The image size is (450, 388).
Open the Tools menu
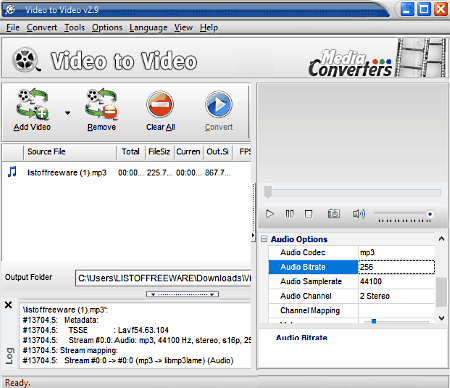[75, 28]
